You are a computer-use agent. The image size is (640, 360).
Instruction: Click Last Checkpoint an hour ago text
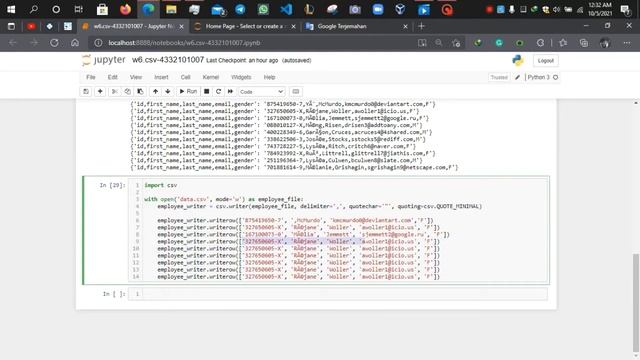click(x=242, y=60)
